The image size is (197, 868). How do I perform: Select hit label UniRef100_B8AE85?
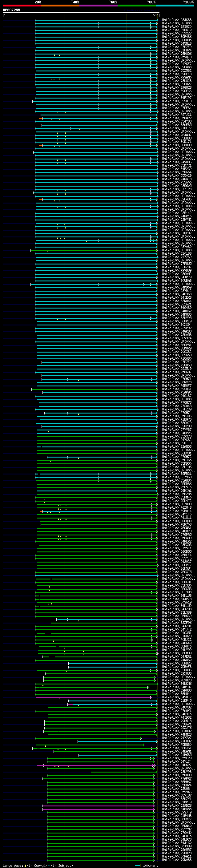click(177, 125)
